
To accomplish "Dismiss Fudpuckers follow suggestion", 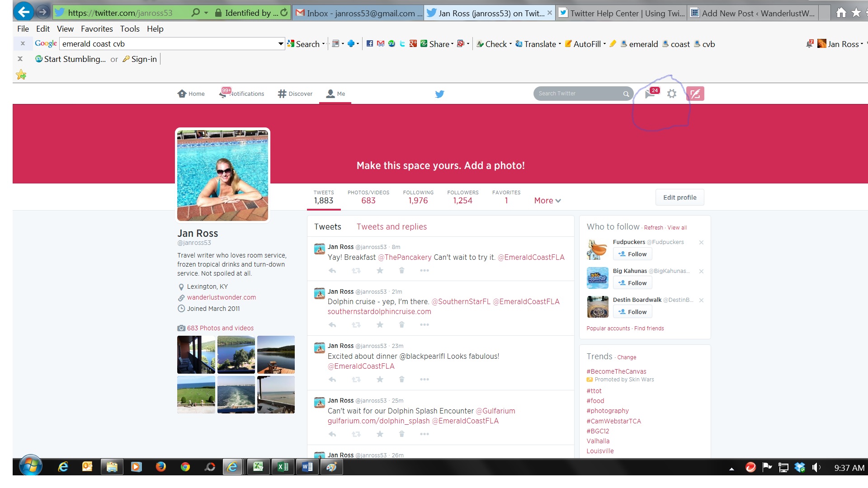I will pos(701,242).
